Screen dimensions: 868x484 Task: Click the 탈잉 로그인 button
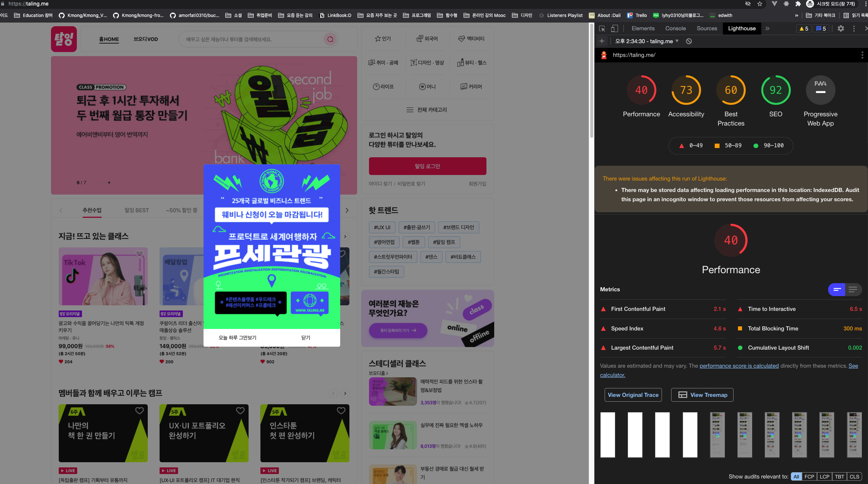point(427,166)
